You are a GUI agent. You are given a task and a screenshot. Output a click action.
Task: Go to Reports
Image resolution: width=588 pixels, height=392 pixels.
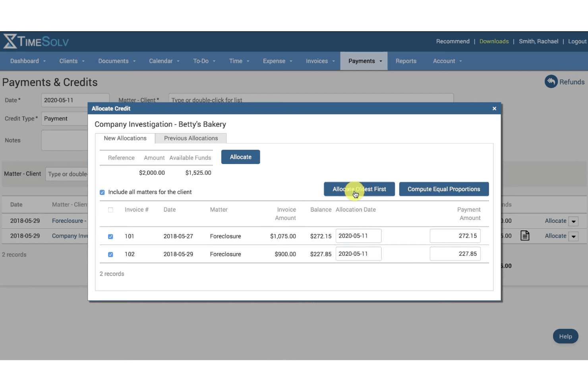coord(406,61)
